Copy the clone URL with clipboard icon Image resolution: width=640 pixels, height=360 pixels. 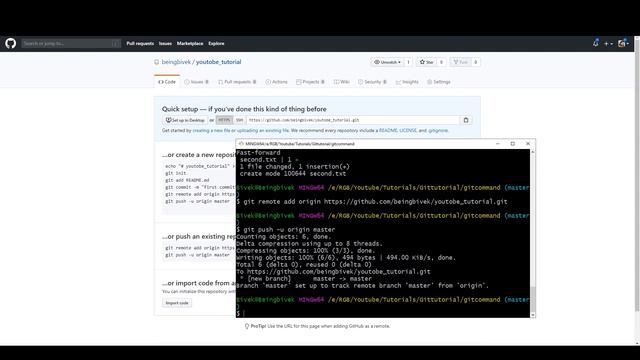click(x=466, y=120)
